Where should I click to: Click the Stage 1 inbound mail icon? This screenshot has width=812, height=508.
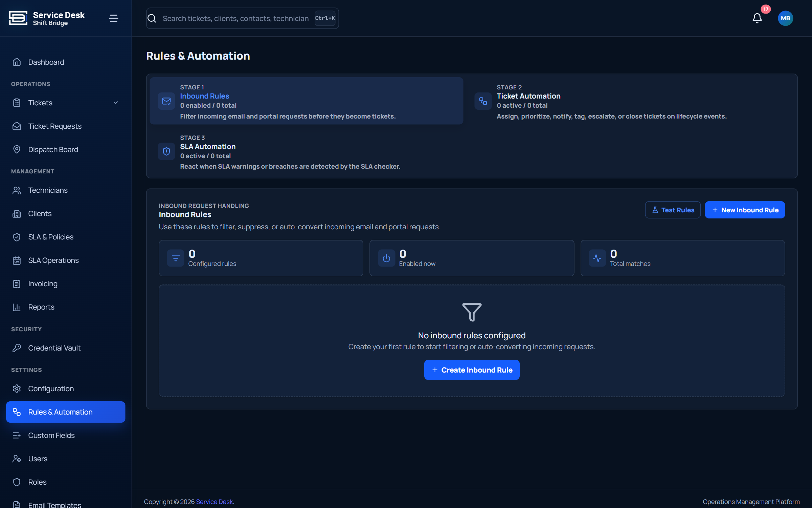click(x=166, y=101)
